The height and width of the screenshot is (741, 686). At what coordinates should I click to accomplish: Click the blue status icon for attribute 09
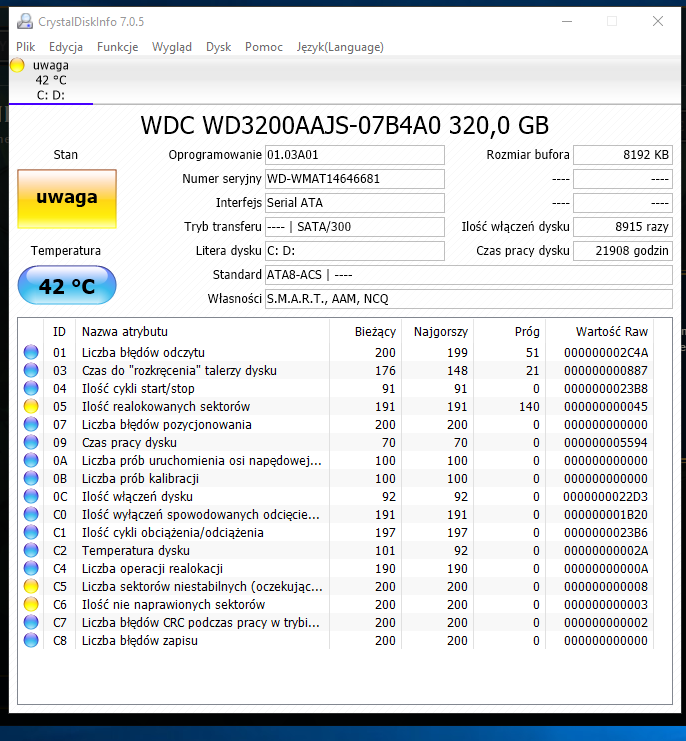pos(31,442)
